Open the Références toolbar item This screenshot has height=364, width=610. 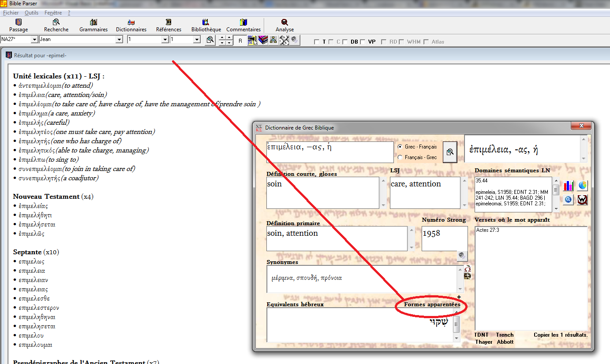click(x=168, y=26)
